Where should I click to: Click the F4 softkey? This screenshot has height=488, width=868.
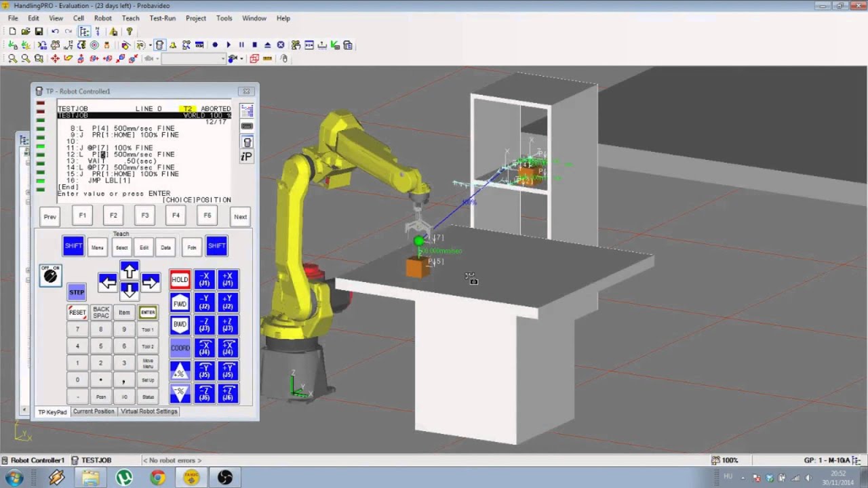tap(176, 216)
